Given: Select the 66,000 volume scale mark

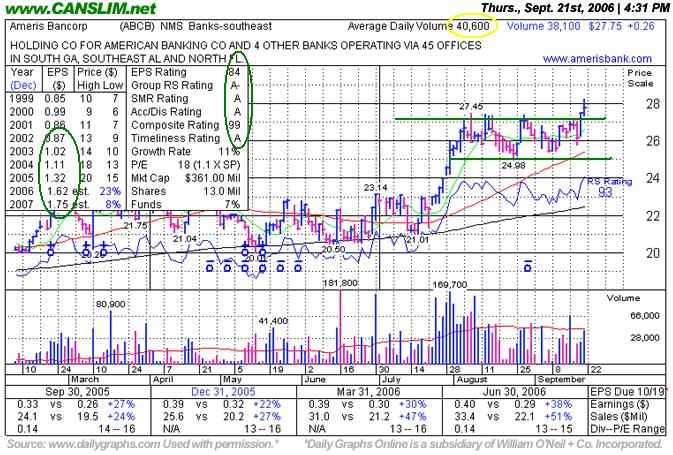Looking at the screenshot, I should click(645, 316).
